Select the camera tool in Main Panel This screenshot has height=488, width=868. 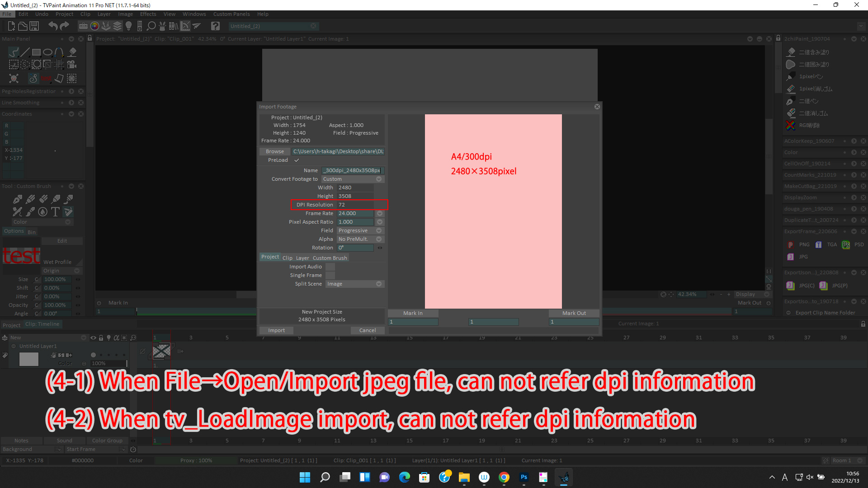pos(71,64)
